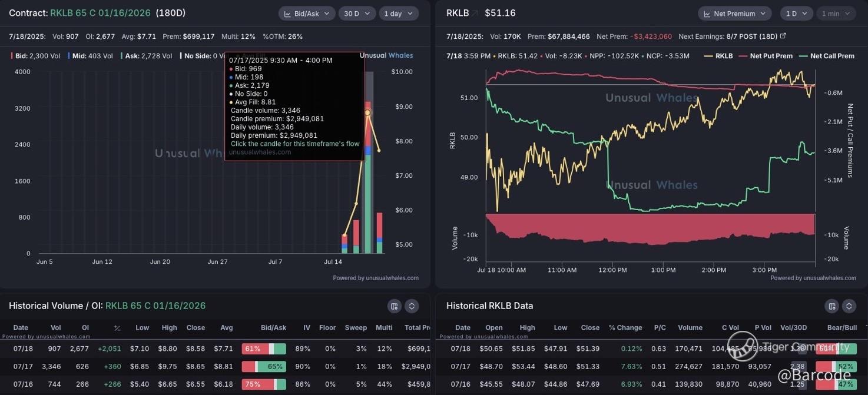The image size is (868, 395).
Task: Click the $53.44 High cell for 07/17
Action: point(524,367)
